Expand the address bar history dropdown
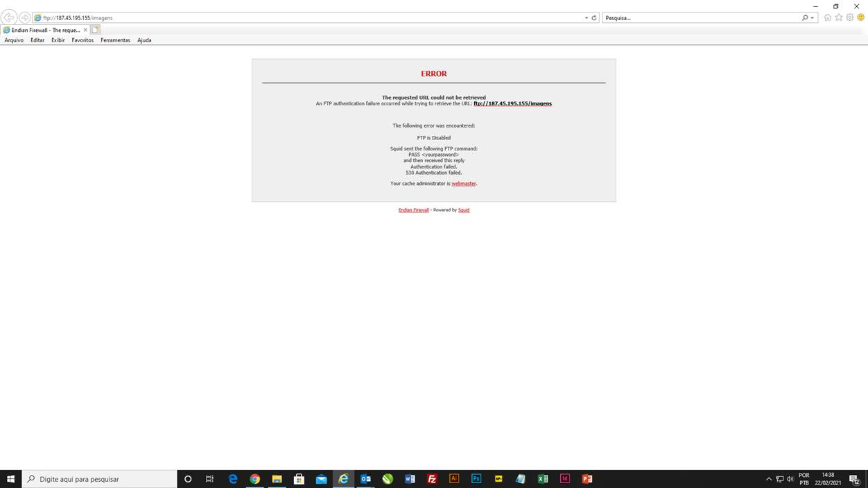868x488 pixels. [x=587, y=18]
